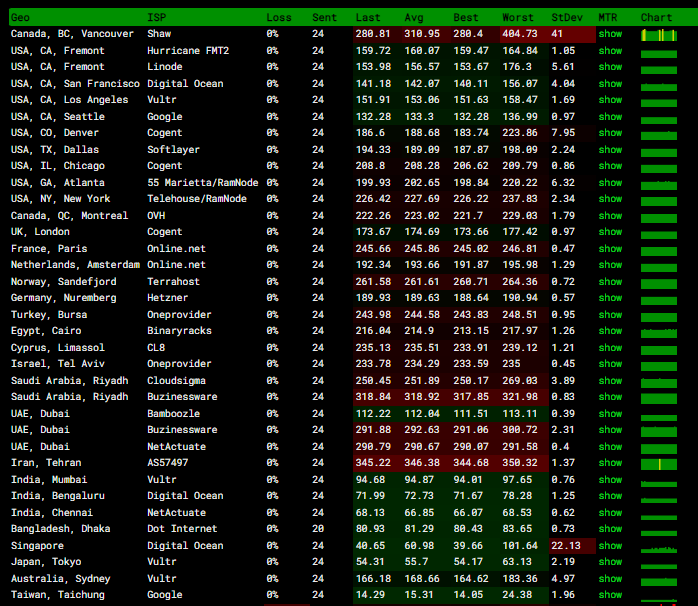The width and height of the screenshot is (698, 606).
Task: Open show link for Singapore Digital Ocean
Action: (x=610, y=545)
